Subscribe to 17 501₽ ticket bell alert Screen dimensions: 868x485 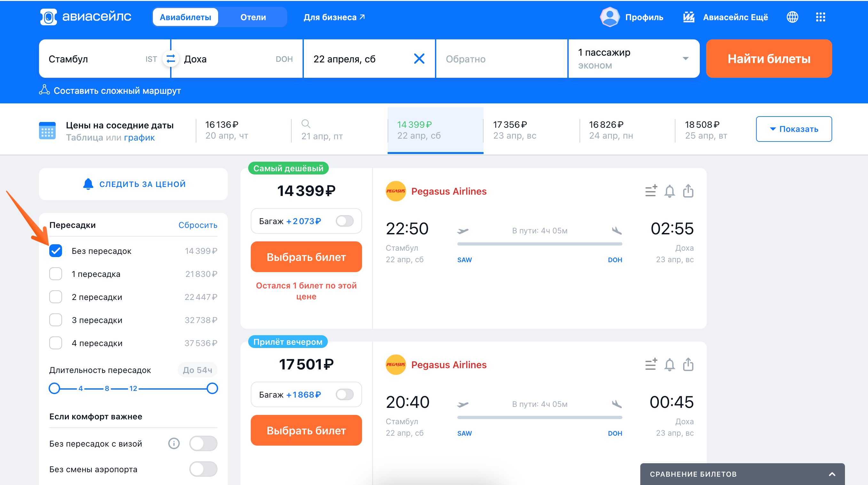pos(669,365)
